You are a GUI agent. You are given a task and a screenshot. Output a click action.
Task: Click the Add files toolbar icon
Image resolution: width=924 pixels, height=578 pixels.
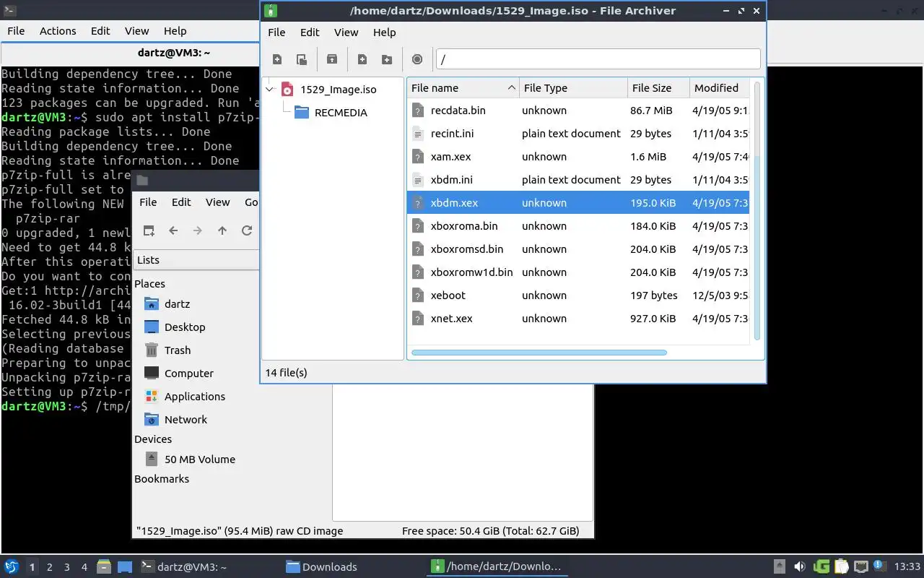pos(362,59)
